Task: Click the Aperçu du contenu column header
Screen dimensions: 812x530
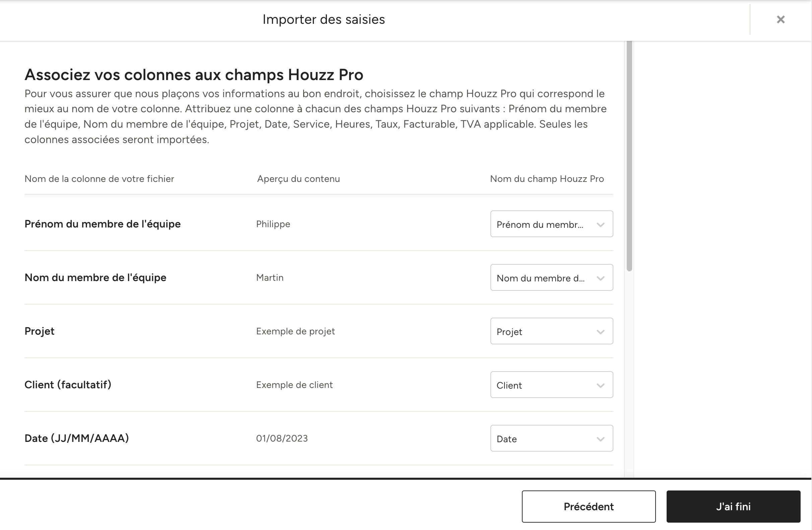Action: [x=298, y=179]
